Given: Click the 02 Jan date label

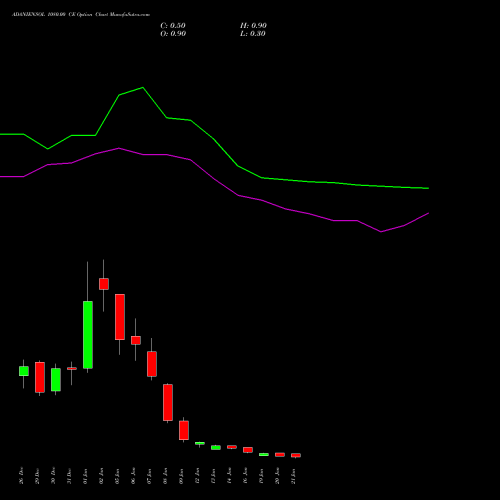Looking at the screenshot, I should click(101, 476).
